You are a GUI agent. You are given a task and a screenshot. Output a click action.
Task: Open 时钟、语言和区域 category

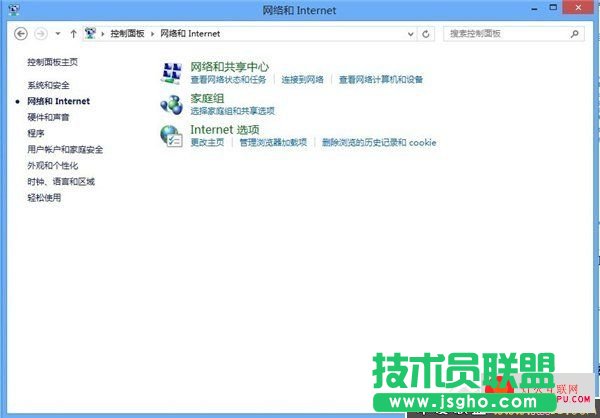(61, 181)
